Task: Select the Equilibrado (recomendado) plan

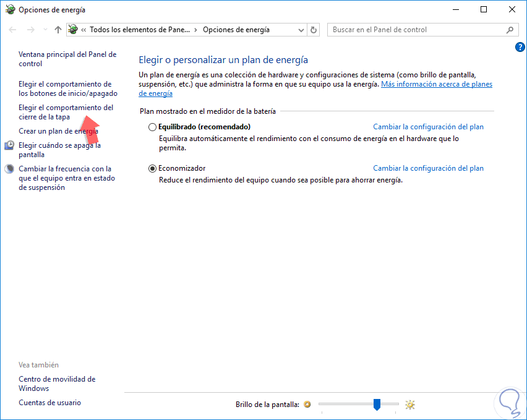Action: (x=153, y=127)
